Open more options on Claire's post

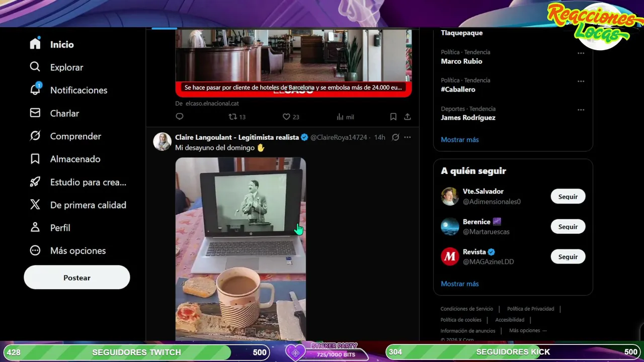click(408, 137)
